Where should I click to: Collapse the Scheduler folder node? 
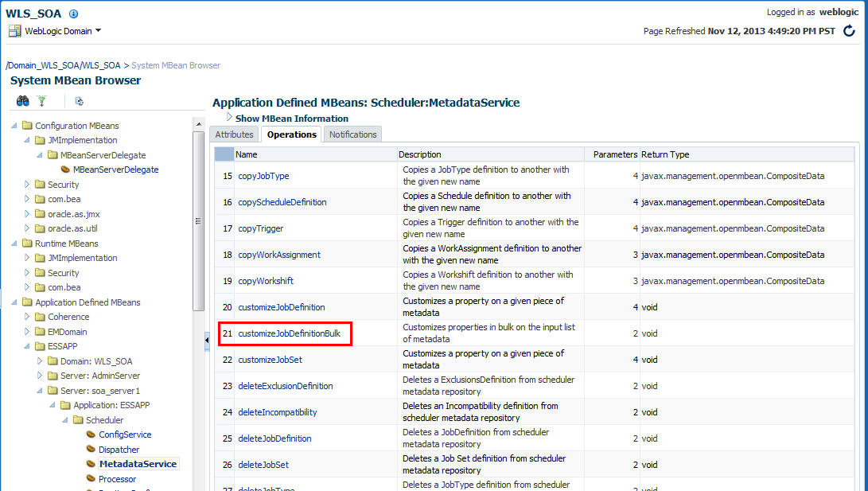64,420
